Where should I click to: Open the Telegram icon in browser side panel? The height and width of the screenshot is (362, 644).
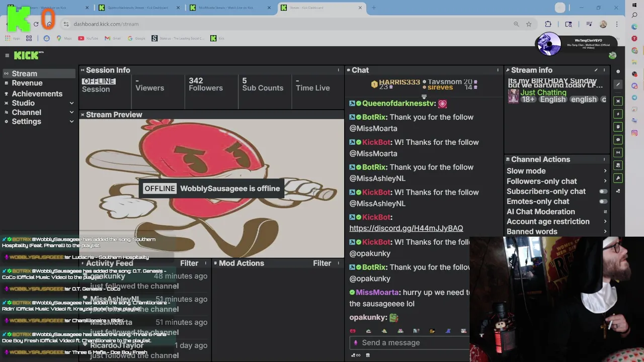point(634,98)
